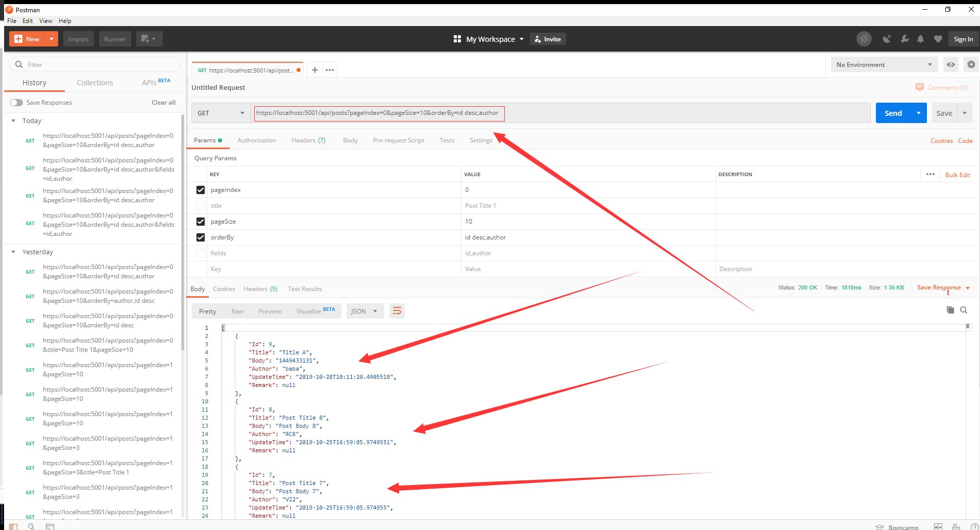Open Save Response dropdown

pyautogui.click(x=943, y=287)
